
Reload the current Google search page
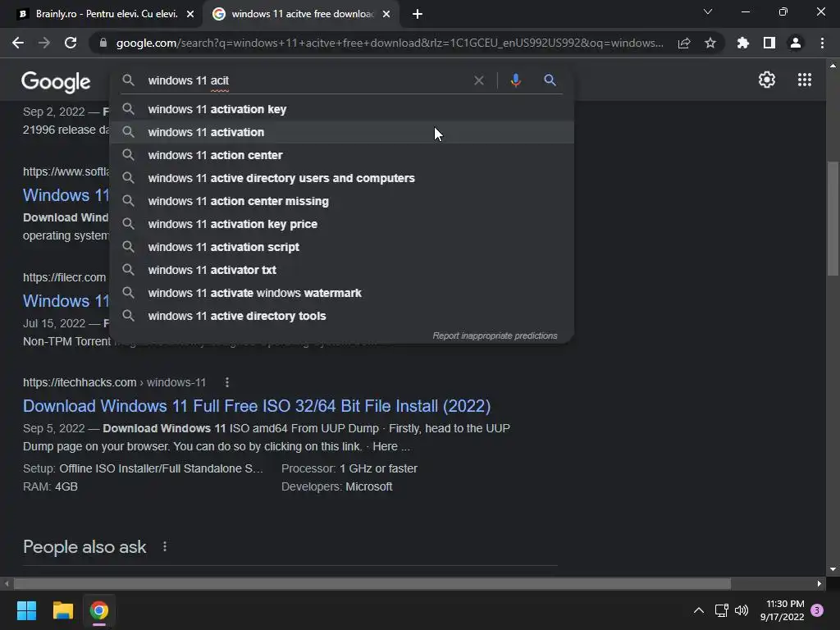71,43
